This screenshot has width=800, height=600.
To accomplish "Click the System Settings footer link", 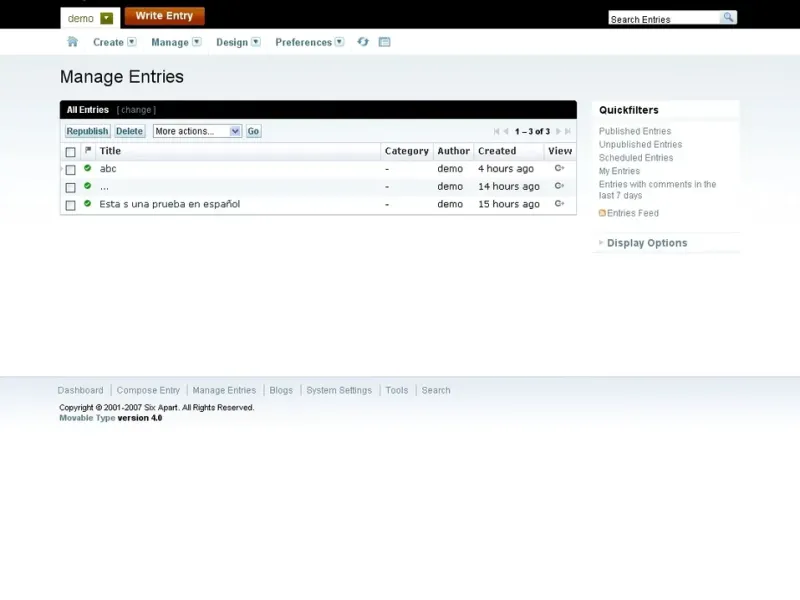I will point(339,390).
